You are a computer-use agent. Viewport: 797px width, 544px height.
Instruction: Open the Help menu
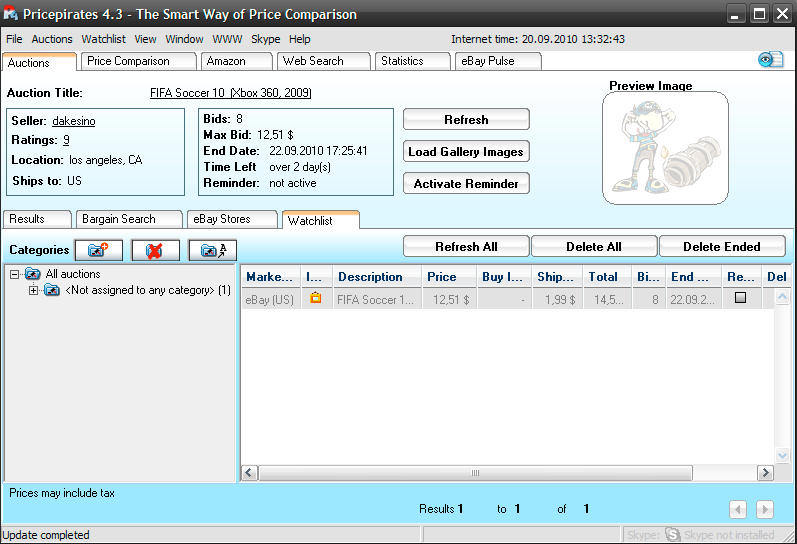(x=299, y=39)
